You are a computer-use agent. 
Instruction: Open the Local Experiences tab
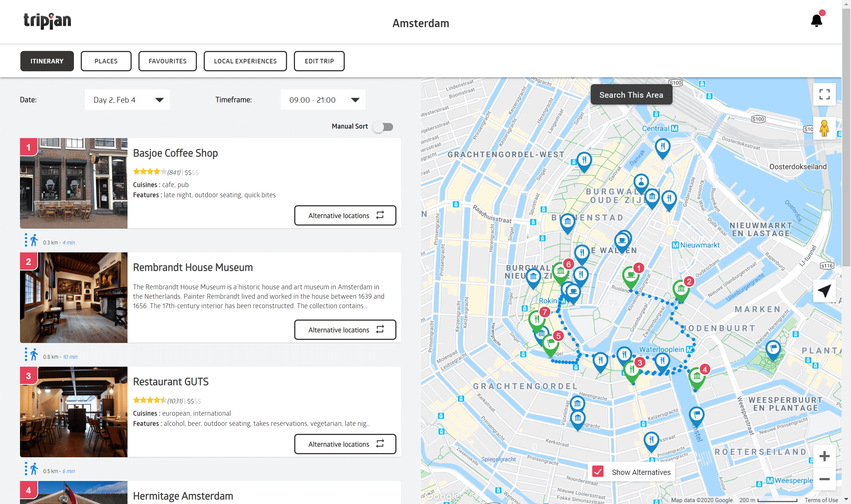[245, 61]
